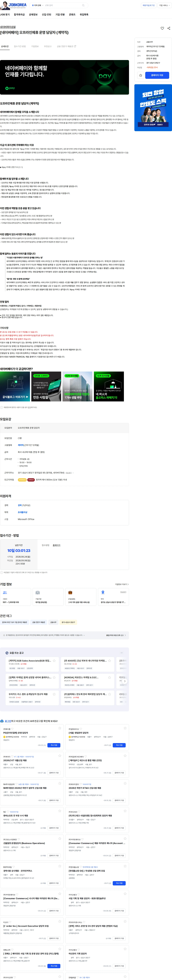Click 홈페이지 지원 on the 2026년 KT 대졸신입 채용 card

pos(54,773)
